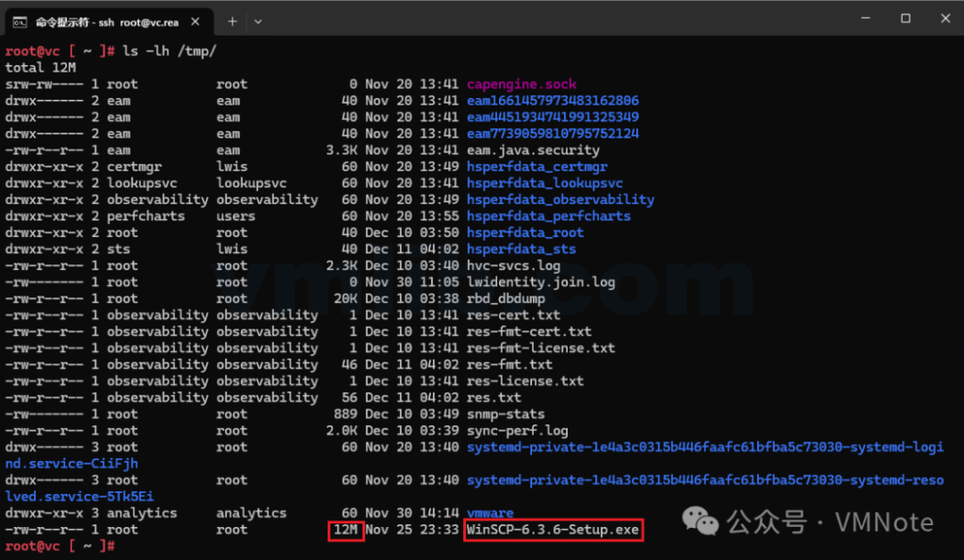Select the ssh root@vc terminal tab

[109, 23]
